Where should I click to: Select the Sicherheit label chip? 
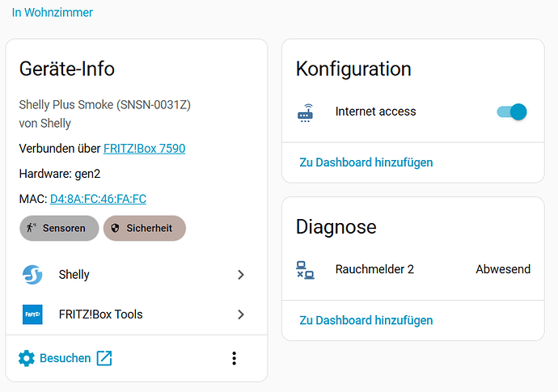click(145, 228)
